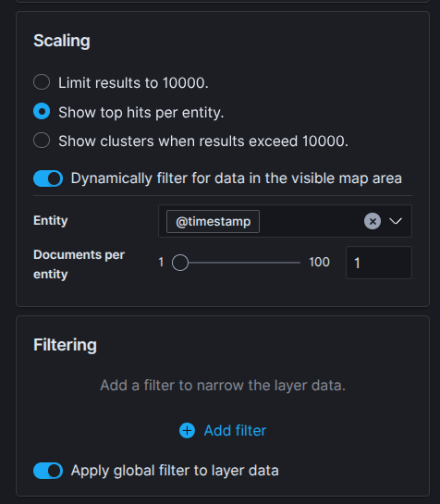The image size is (440, 504).
Task: Click the slider maximum value 100
Action: tap(319, 262)
